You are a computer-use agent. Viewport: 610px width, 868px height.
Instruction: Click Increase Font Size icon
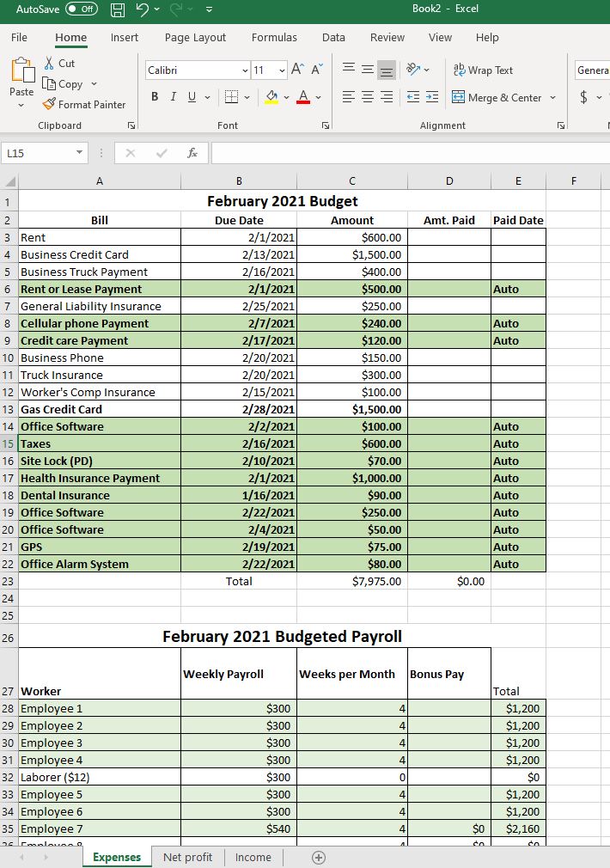(x=297, y=70)
